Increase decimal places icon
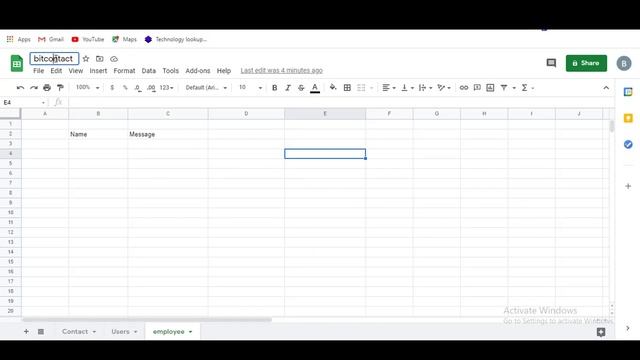This screenshot has height=360, width=640. point(151,88)
